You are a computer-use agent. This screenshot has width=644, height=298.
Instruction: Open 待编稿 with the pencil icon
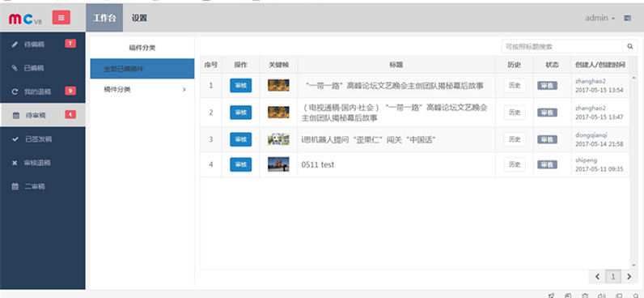pyautogui.click(x=43, y=44)
